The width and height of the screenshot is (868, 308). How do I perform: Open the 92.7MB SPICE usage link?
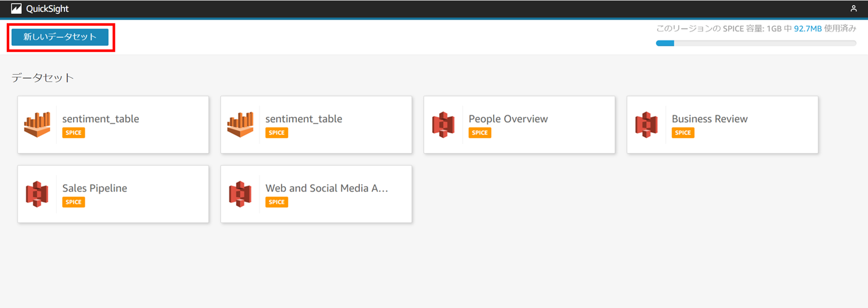807,29
